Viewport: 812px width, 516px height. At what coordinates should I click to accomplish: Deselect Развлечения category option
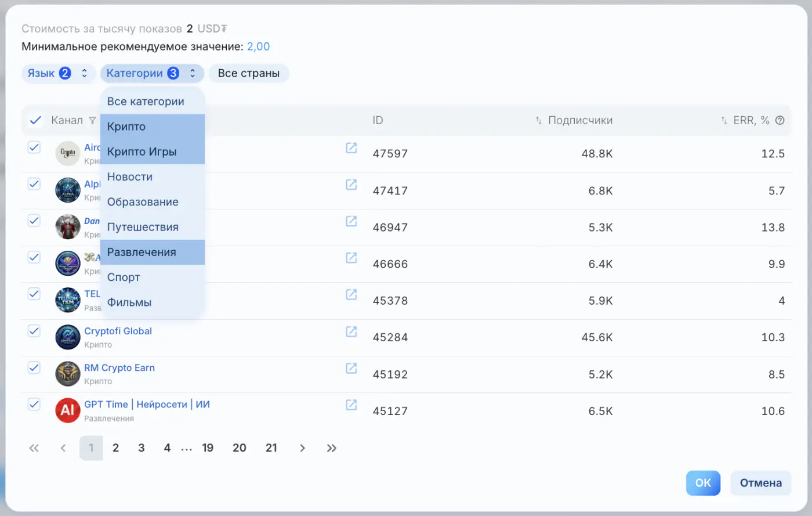click(153, 252)
